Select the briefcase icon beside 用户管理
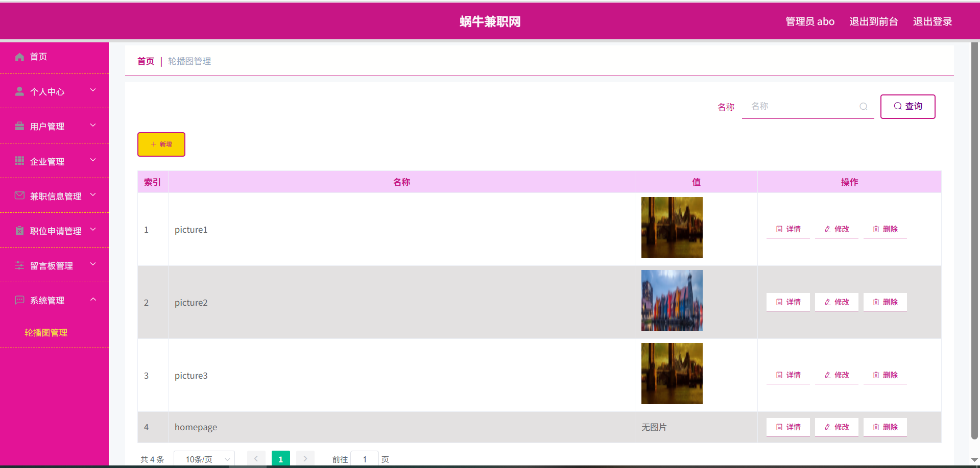 click(x=19, y=126)
